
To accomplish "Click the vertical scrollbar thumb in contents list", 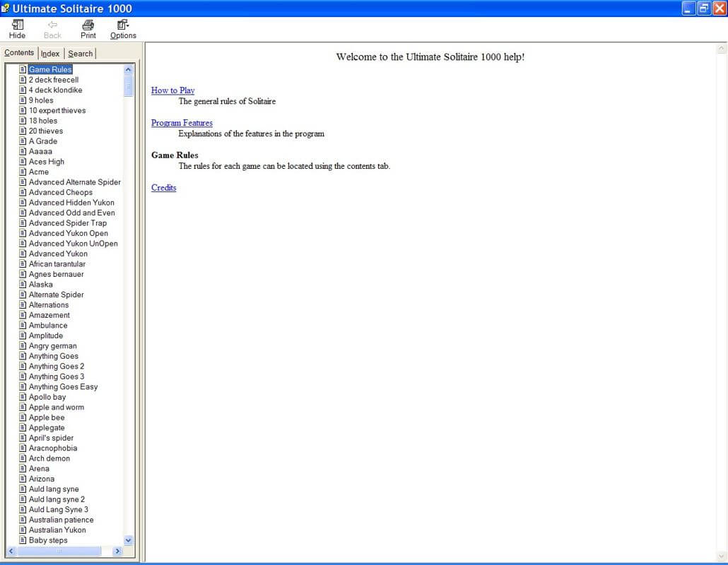I will (x=128, y=86).
